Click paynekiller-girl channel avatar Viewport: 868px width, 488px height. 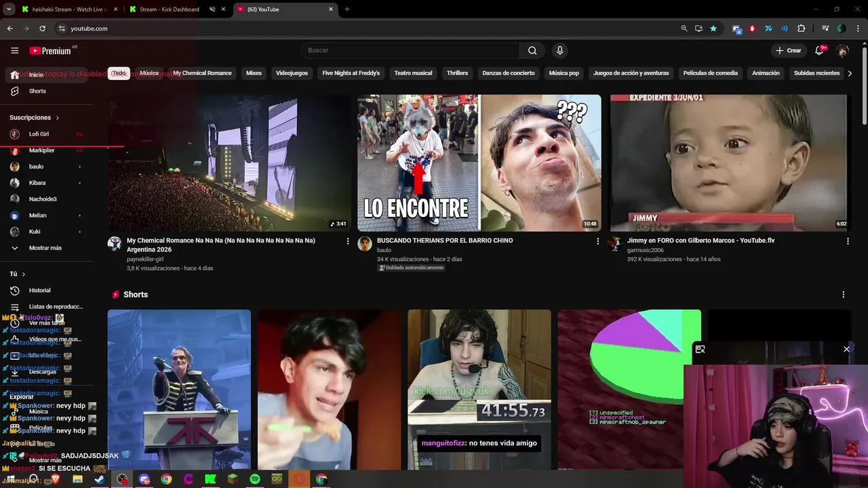coord(115,244)
